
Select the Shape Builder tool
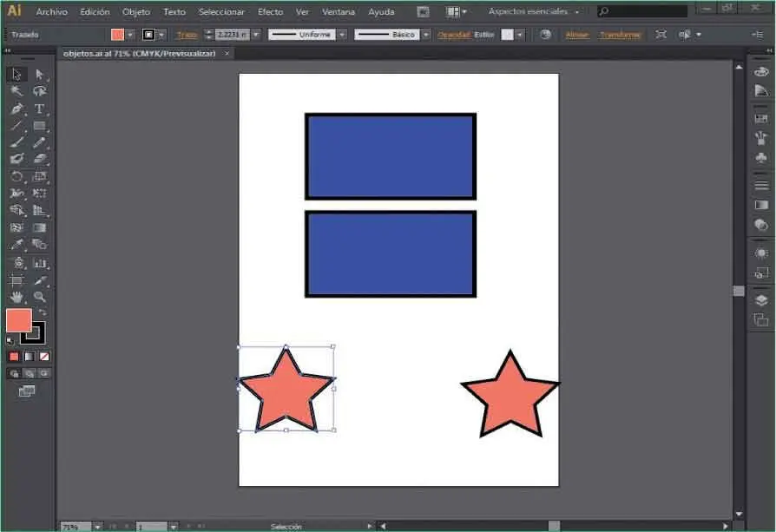pyautogui.click(x=16, y=210)
